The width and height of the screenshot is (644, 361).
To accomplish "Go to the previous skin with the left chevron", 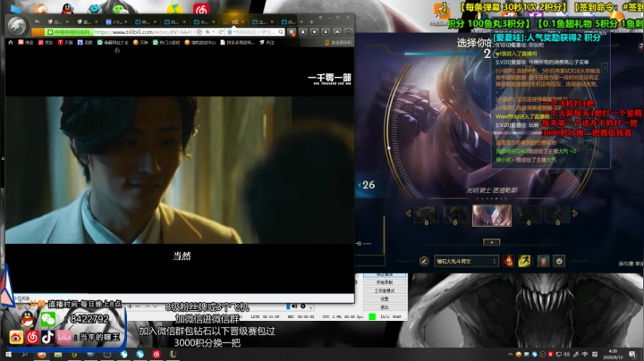I will tap(408, 214).
